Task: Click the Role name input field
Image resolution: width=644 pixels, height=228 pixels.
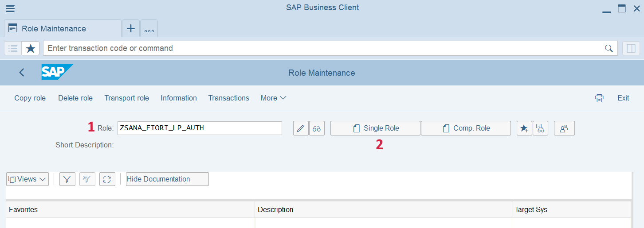Action: coord(200,128)
